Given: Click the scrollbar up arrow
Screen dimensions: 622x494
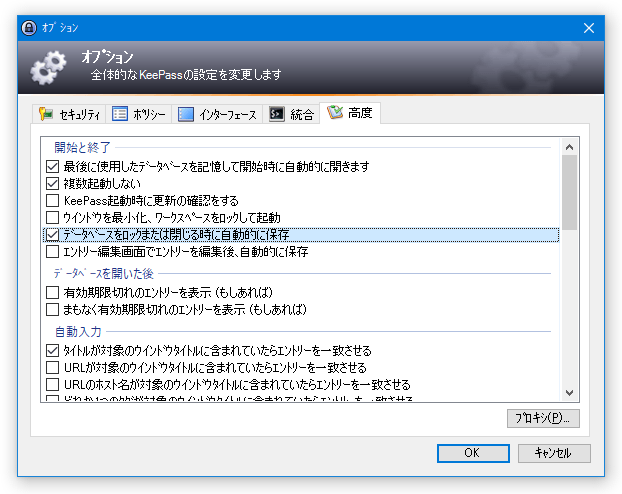Looking at the screenshot, I should pyautogui.click(x=570, y=147).
